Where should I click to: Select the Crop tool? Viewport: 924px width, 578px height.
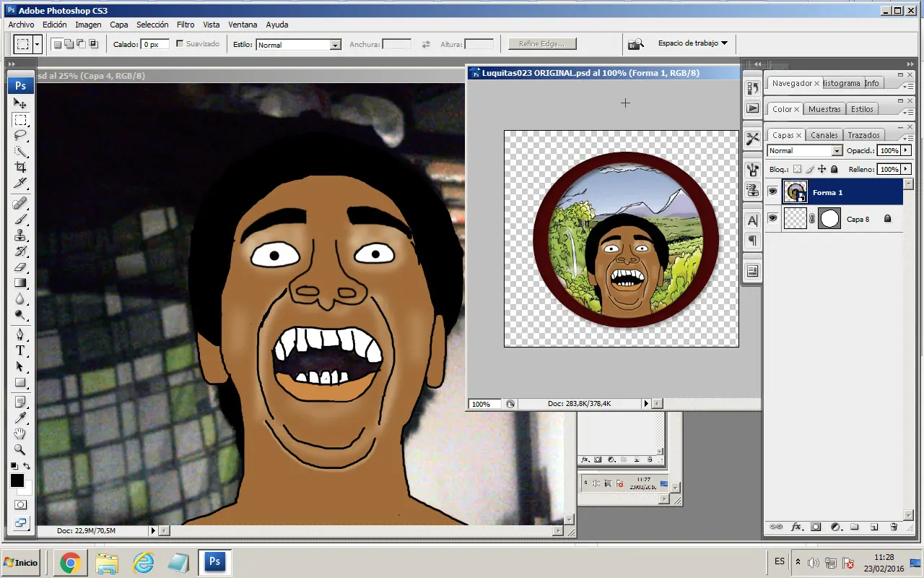coord(20,167)
